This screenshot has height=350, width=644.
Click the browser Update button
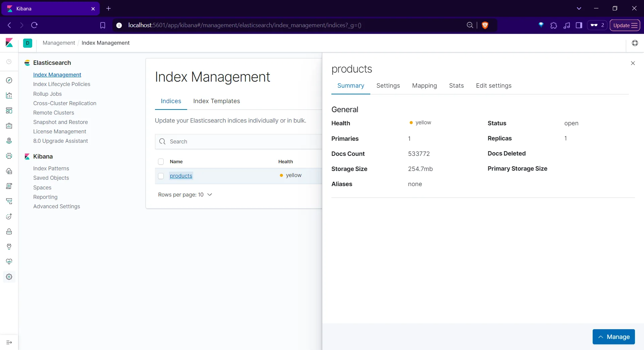[x=625, y=25]
